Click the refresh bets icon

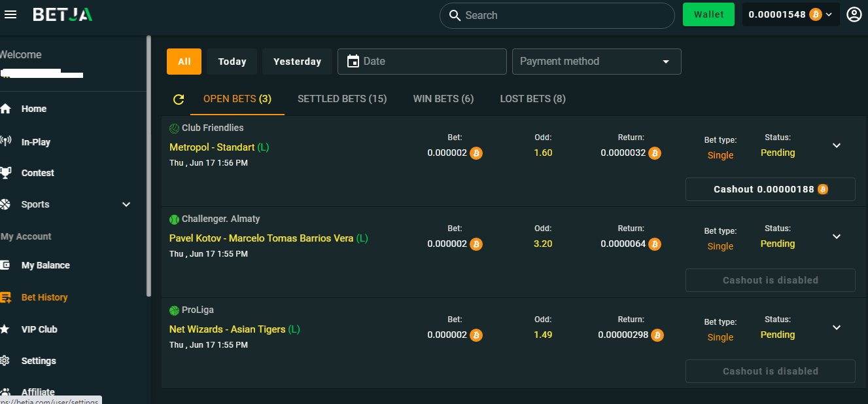(179, 100)
